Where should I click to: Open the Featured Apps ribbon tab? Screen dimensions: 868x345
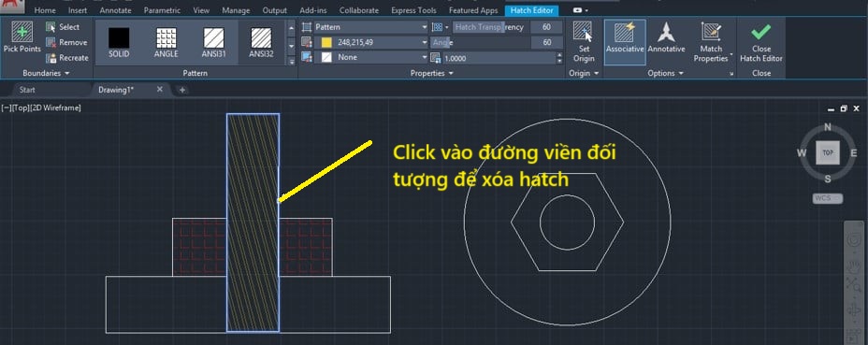[x=473, y=10]
